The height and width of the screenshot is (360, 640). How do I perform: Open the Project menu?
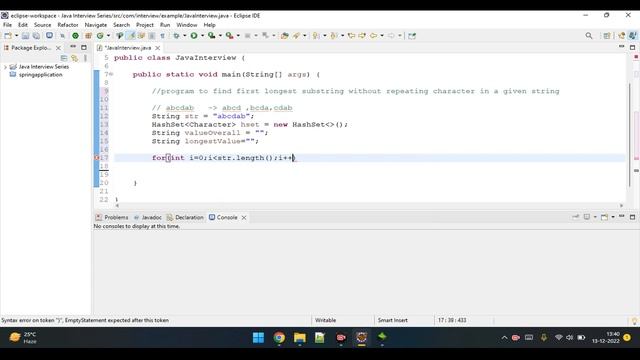(x=144, y=25)
